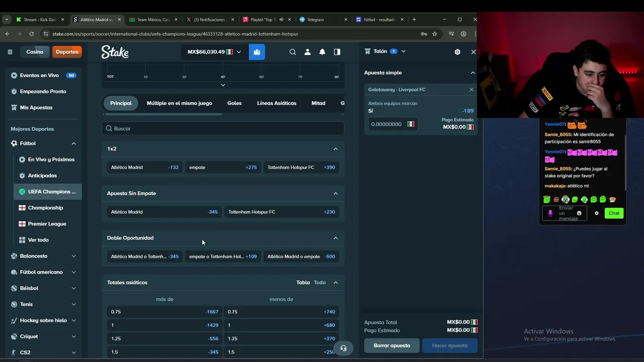Viewport: 644px width, 362px height.
Task: Click green Chat button in overlay
Action: pyautogui.click(x=614, y=213)
